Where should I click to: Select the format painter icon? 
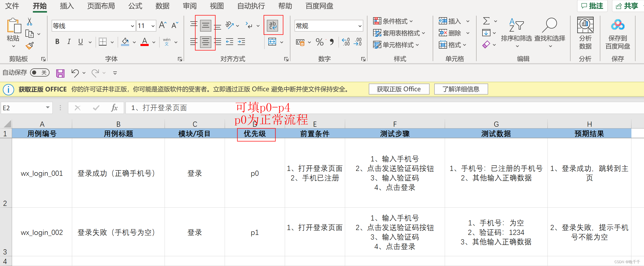coord(29,45)
